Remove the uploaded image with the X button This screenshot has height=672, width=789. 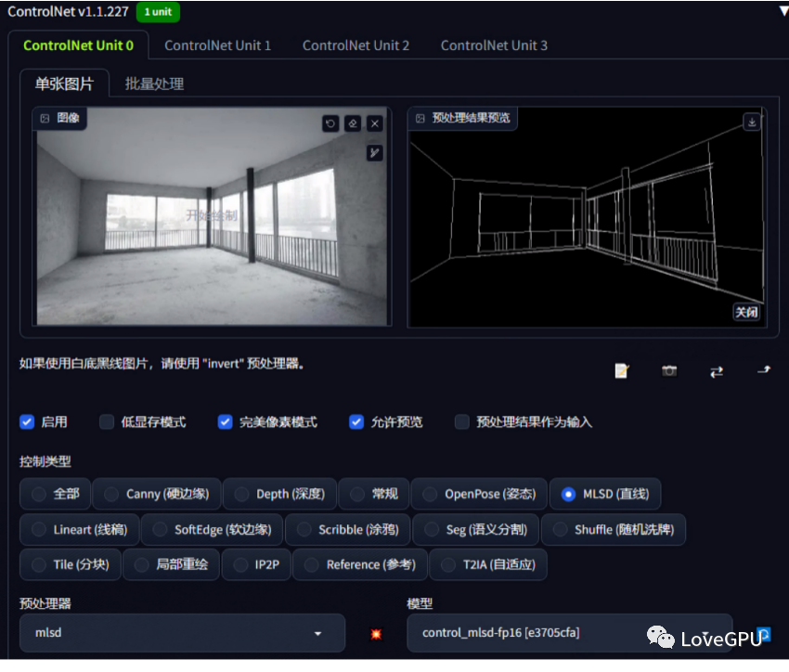[x=375, y=123]
